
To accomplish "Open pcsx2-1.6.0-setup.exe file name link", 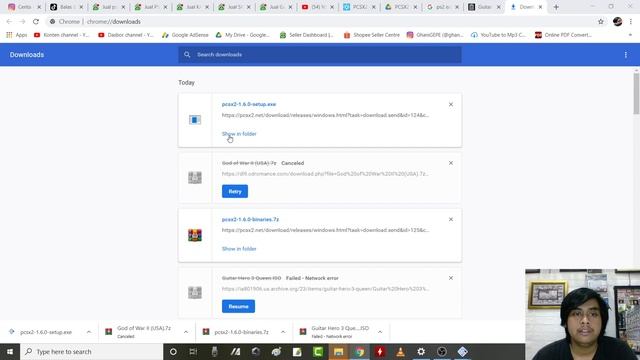I will [x=249, y=104].
